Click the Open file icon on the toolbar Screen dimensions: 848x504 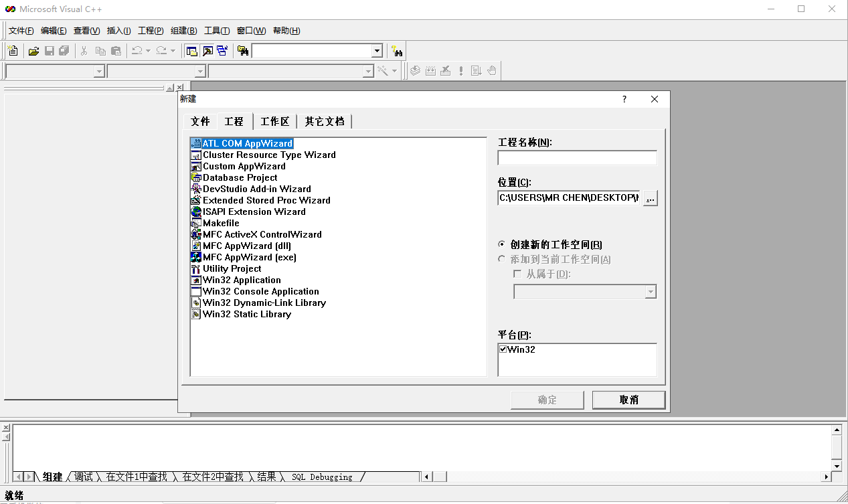point(34,50)
